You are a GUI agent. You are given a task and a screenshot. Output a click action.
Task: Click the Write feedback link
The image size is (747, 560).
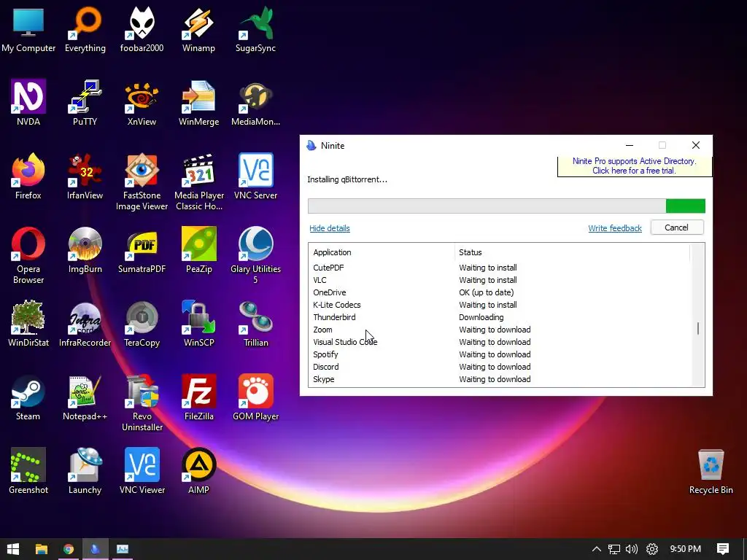(614, 228)
